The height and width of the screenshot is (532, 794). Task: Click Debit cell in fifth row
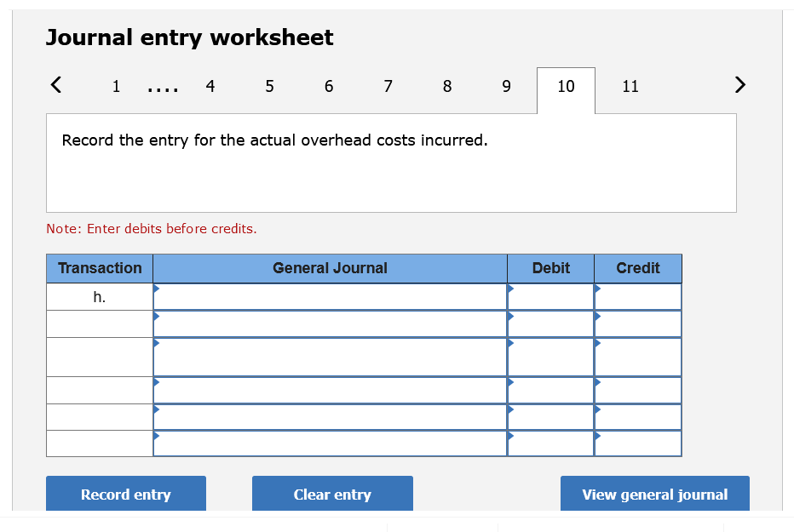(x=551, y=417)
